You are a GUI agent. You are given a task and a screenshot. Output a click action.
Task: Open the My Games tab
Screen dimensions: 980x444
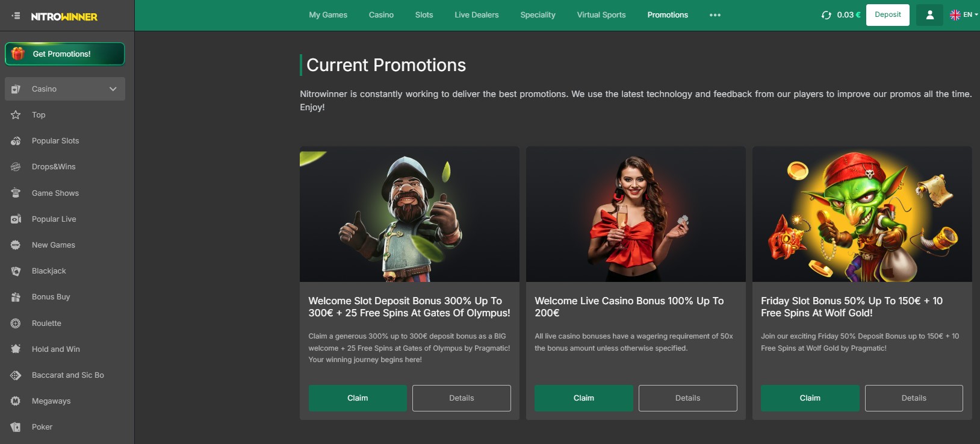(x=328, y=15)
